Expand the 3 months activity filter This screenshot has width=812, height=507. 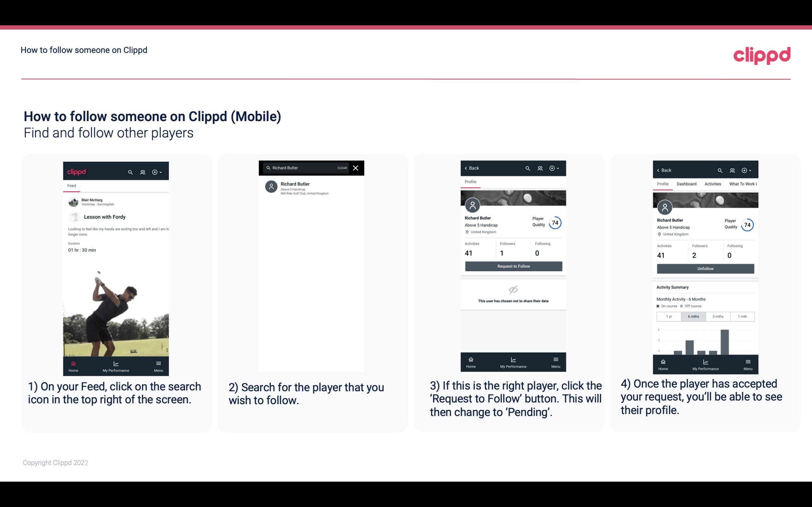[x=717, y=316]
